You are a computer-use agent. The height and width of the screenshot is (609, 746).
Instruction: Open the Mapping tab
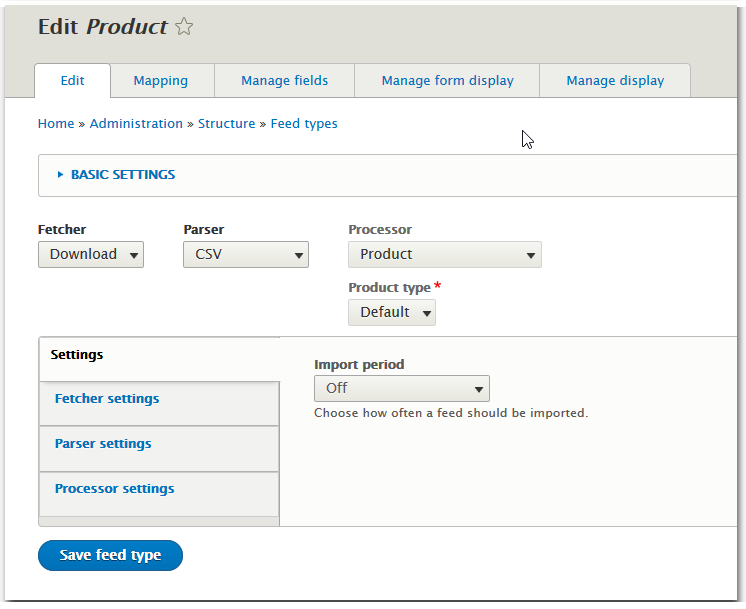161,80
